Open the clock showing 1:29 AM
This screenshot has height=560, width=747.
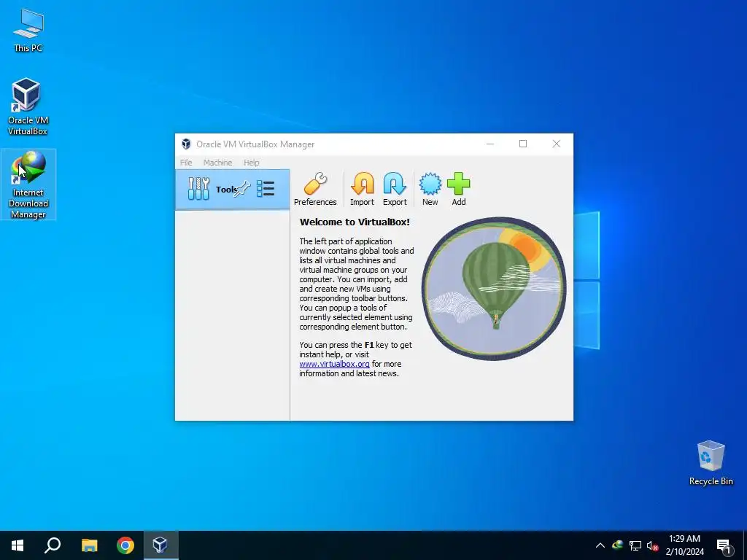click(684, 545)
